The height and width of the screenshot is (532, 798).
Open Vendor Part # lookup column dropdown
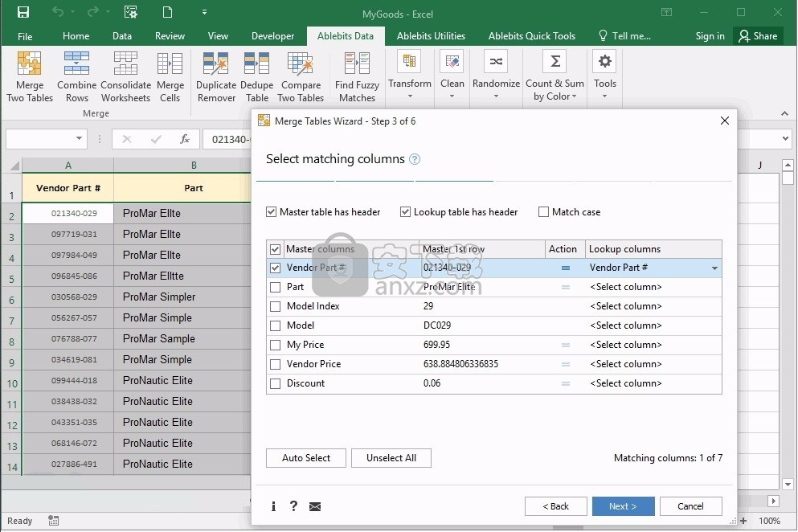714,268
